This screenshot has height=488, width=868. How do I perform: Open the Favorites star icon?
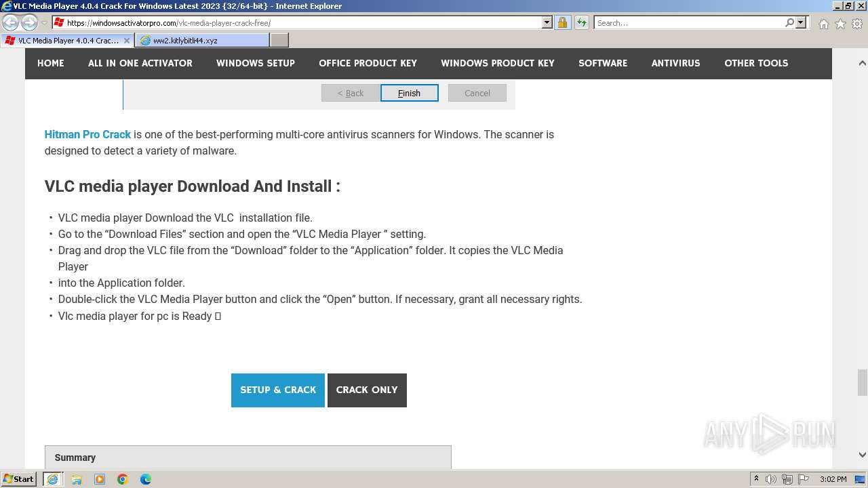point(840,24)
